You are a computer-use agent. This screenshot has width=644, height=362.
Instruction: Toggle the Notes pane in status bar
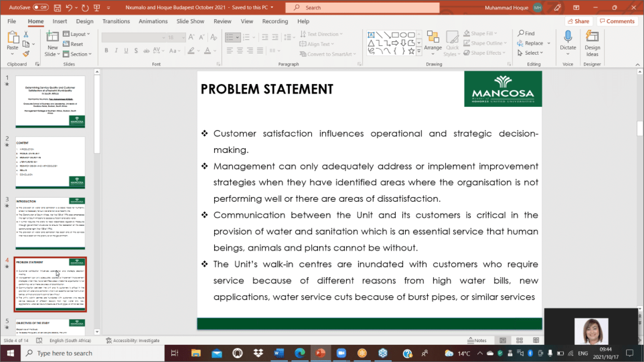[x=476, y=341]
